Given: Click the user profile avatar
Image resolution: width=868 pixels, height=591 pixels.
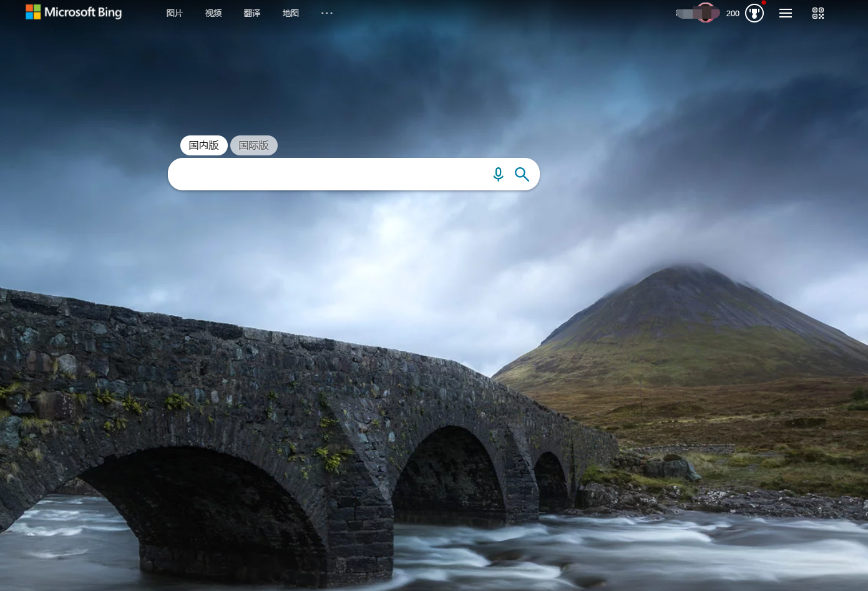Looking at the screenshot, I should coord(706,12).
